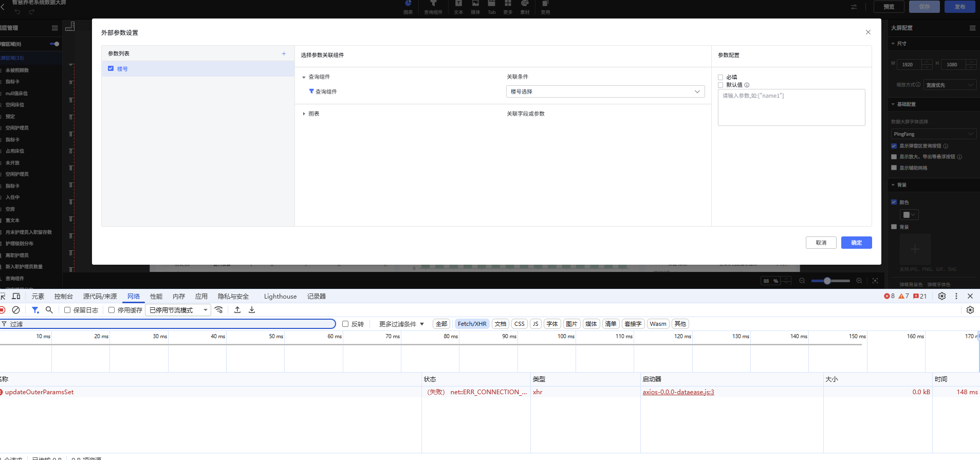Open the 已停用节流模式 throttling dropdown
Image resolution: width=980 pixels, height=460 pixels.
pyautogui.click(x=178, y=310)
